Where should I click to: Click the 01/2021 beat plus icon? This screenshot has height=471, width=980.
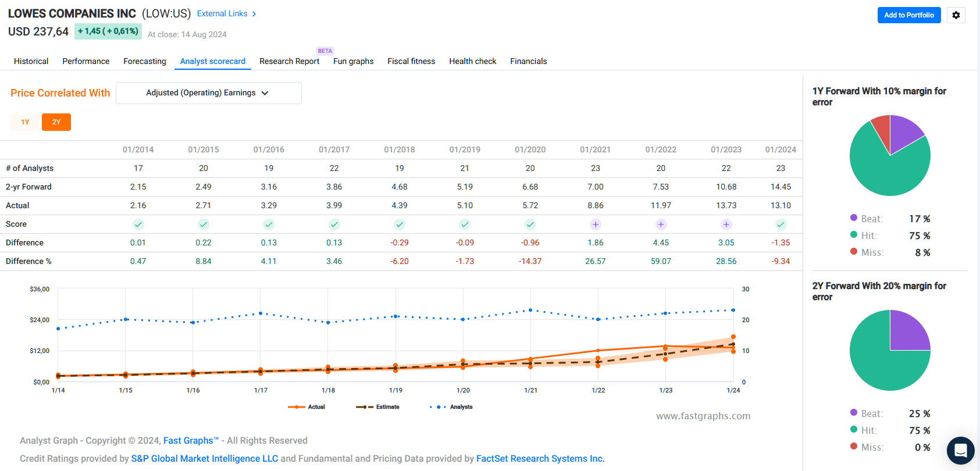(595, 224)
